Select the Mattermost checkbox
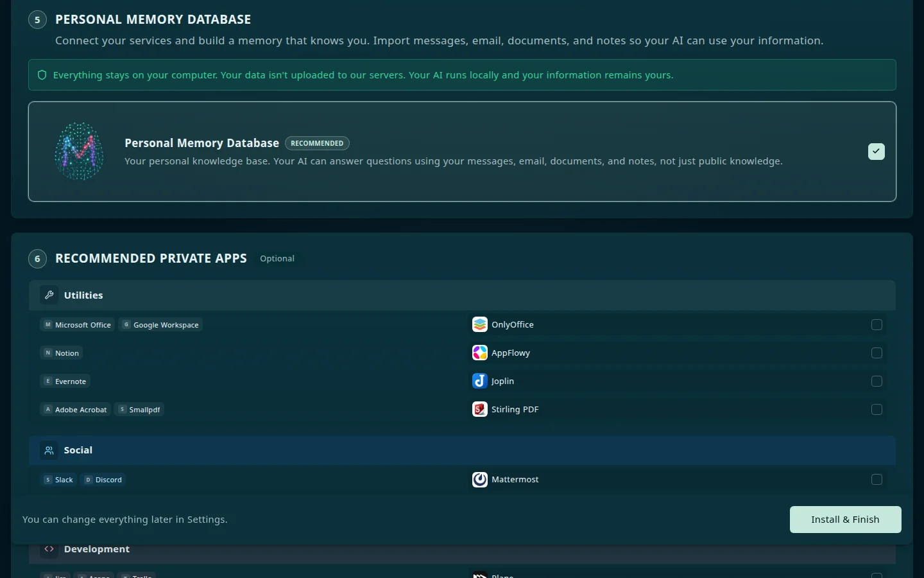 (x=877, y=480)
